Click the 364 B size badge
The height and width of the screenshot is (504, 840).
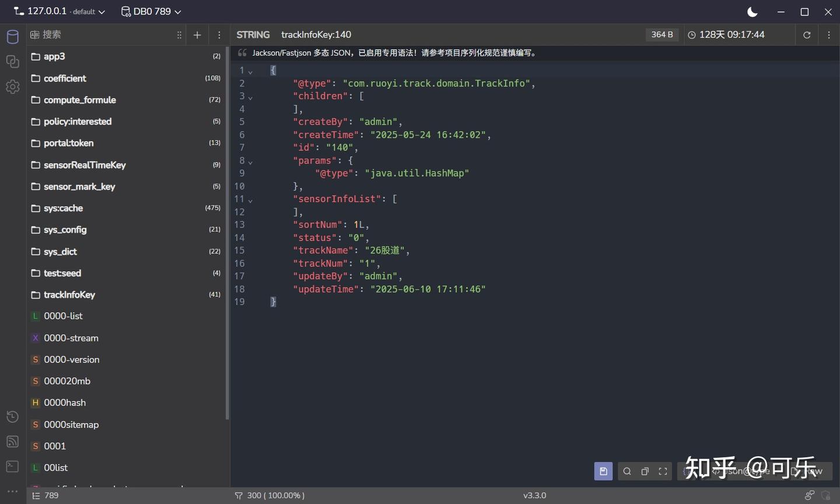(662, 35)
